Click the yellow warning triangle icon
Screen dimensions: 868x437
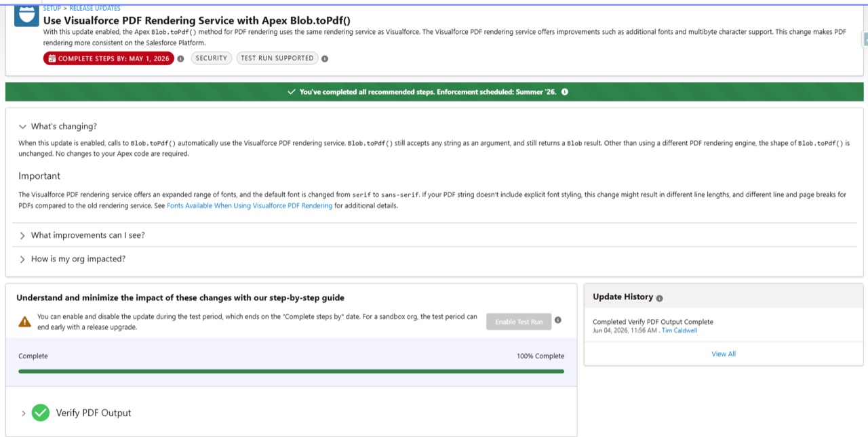[25, 322]
